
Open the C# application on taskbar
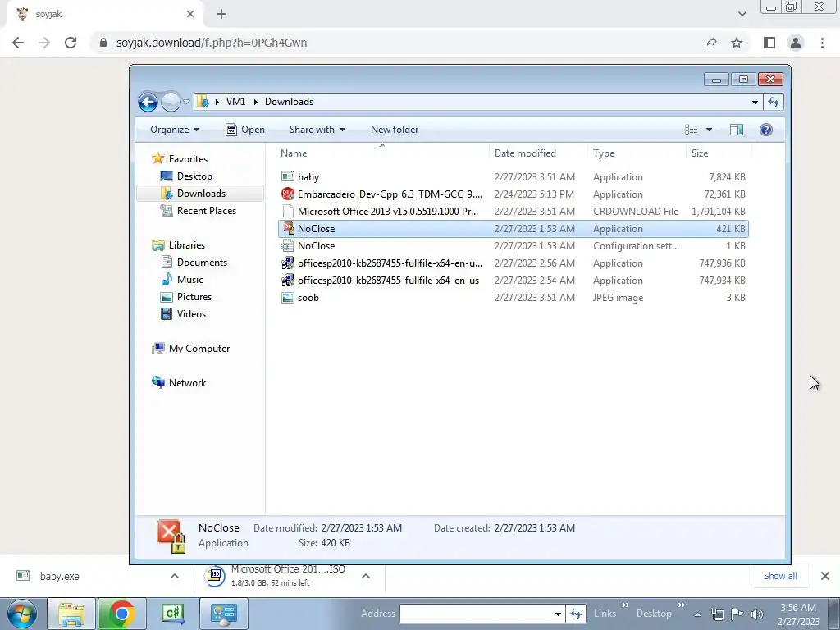click(x=172, y=614)
